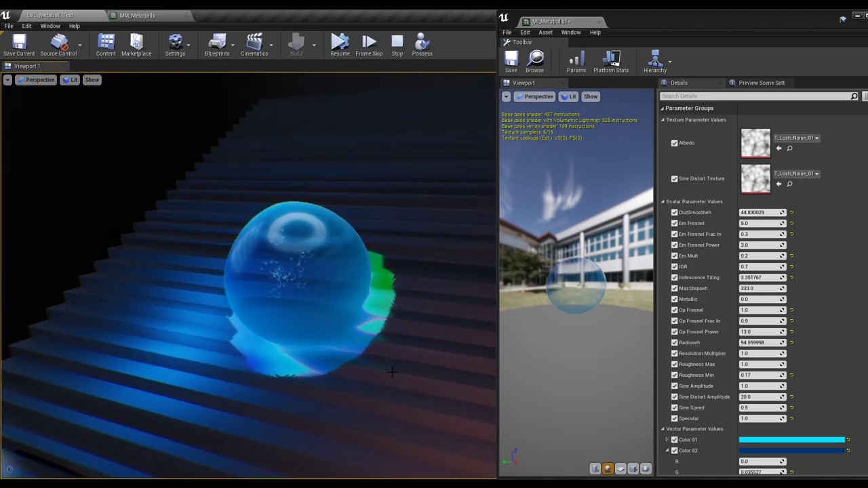Save the material instance
Viewport: 868px width, 488px height.
[x=511, y=62]
